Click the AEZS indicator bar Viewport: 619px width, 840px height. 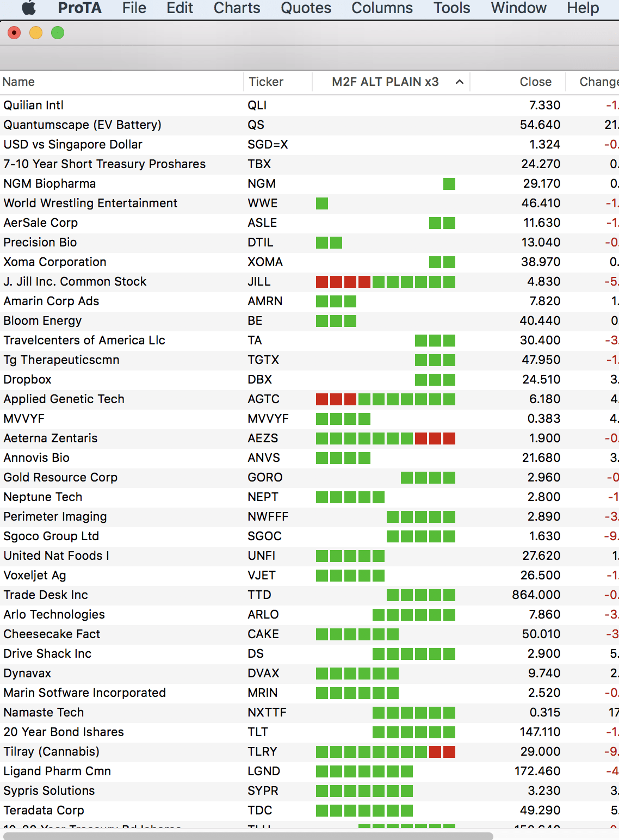[x=386, y=438]
